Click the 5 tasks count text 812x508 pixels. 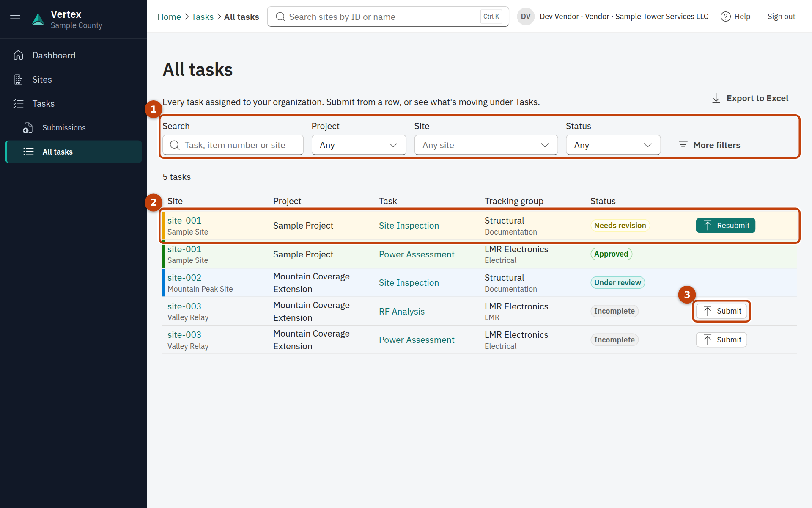pos(177,177)
